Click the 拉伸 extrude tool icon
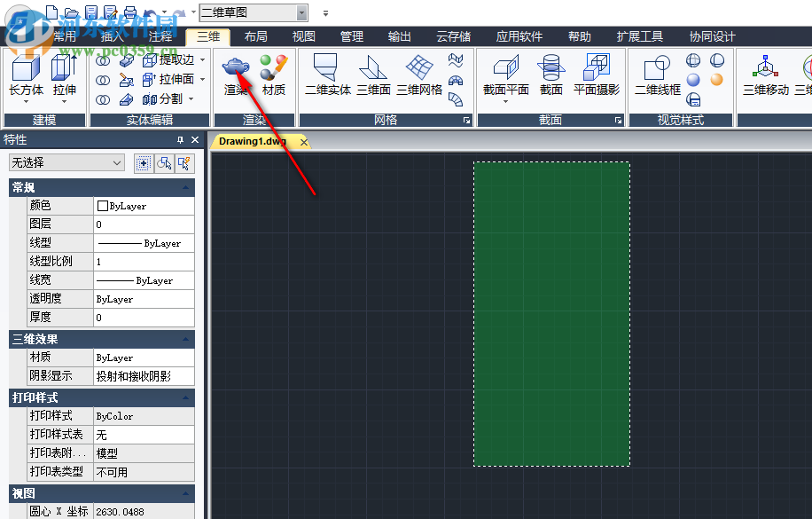 pyautogui.click(x=65, y=68)
